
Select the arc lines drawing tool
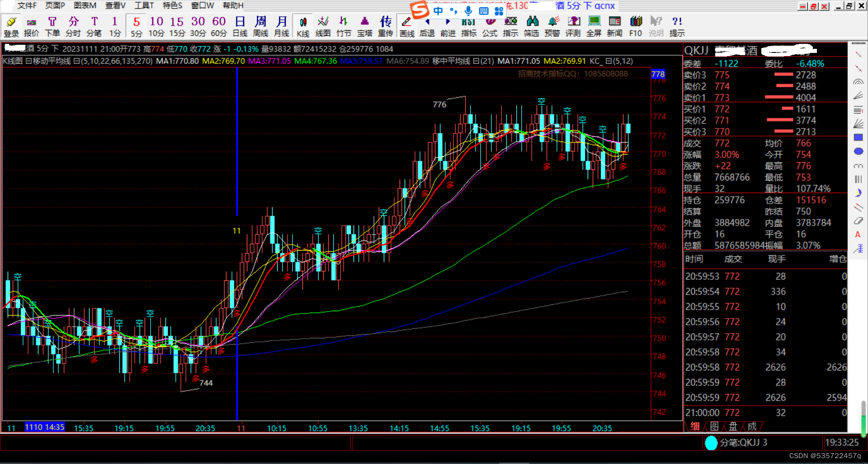coord(858,82)
